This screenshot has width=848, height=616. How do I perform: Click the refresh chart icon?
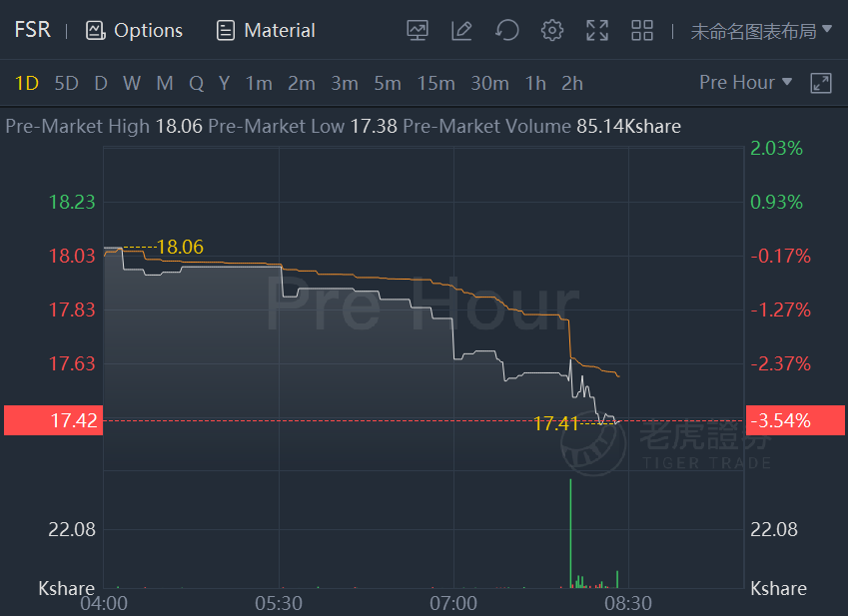506,30
